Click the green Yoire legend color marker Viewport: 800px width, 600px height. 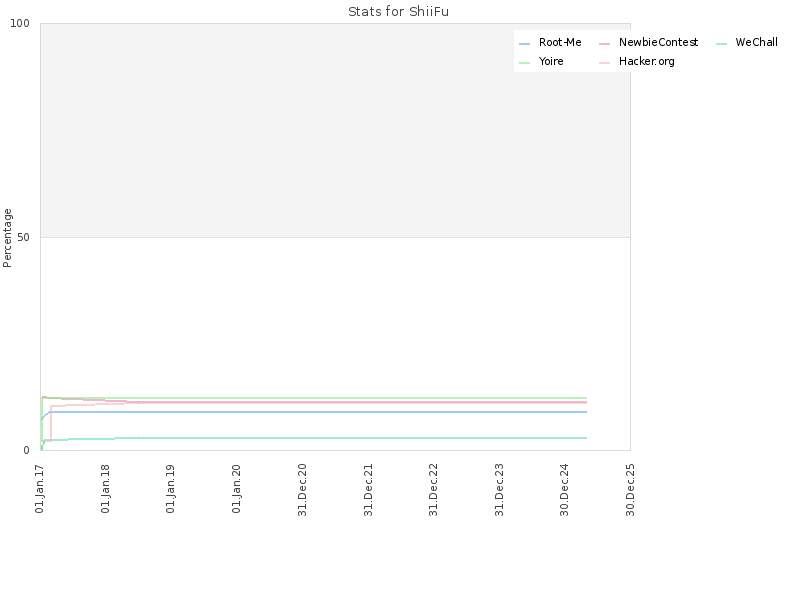point(524,63)
